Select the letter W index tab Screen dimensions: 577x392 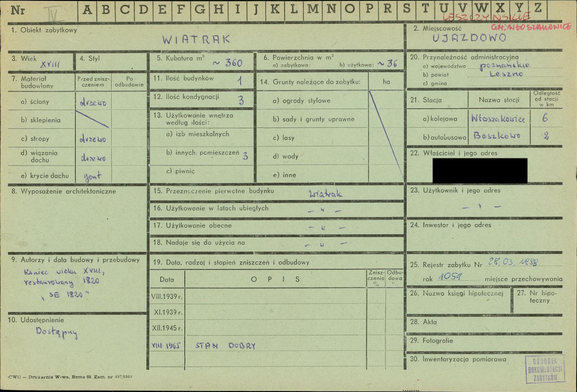click(x=481, y=9)
